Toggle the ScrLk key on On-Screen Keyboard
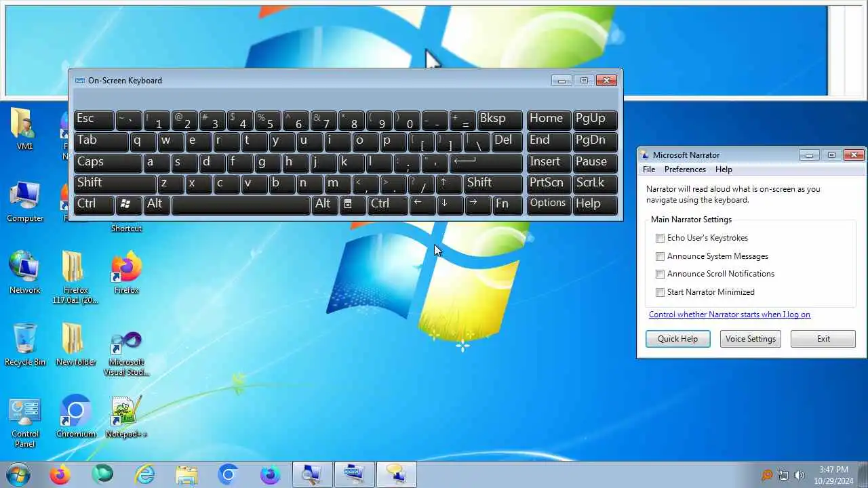The image size is (868, 488). click(595, 184)
